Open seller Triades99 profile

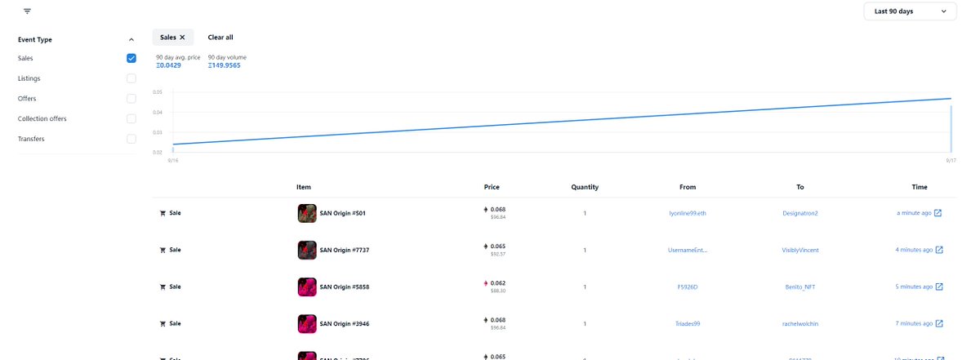(687, 323)
